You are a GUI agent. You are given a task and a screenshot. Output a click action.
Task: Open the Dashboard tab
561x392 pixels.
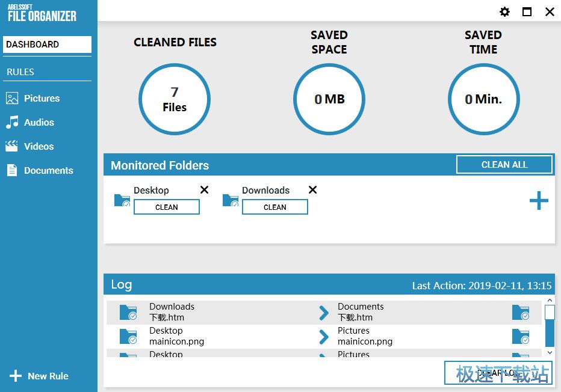coord(48,44)
